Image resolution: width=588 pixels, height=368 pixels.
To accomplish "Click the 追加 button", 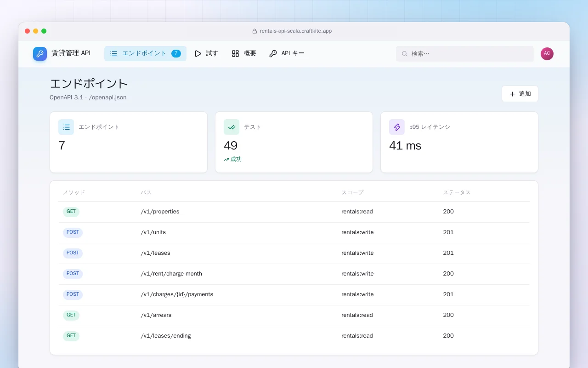I will (x=520, y=94).
